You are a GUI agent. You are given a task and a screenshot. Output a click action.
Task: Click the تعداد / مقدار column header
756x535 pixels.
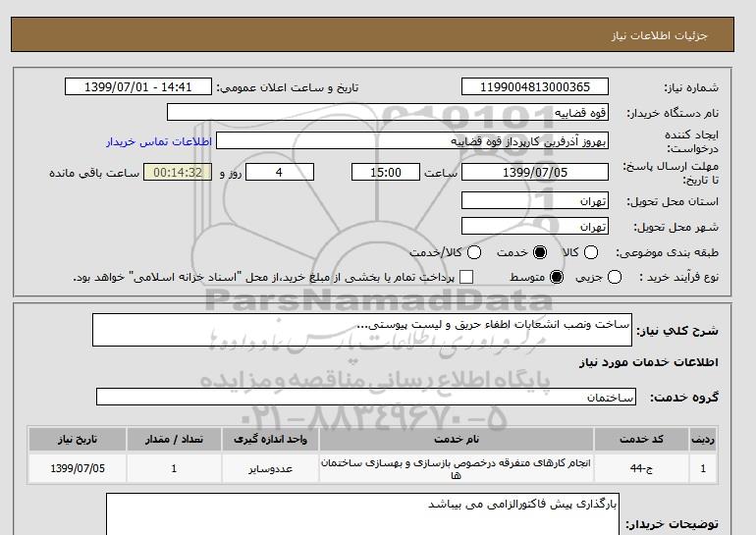[x=174, y=439]
